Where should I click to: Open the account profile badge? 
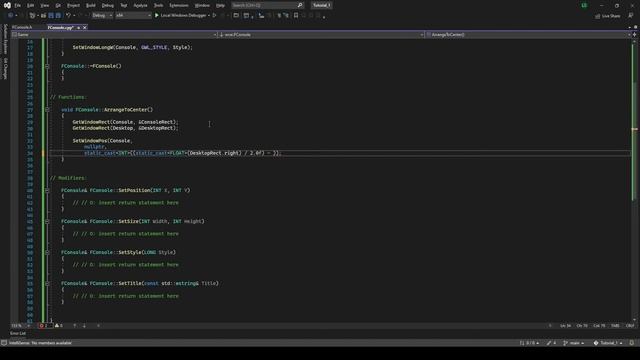pyautogui.click(x=584, y=5)
